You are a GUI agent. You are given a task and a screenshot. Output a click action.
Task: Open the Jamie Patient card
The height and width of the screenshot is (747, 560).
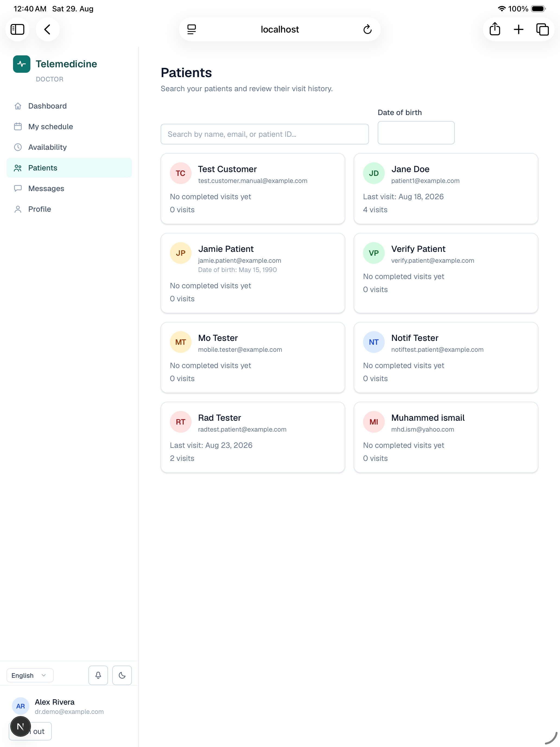click(253, 273)
